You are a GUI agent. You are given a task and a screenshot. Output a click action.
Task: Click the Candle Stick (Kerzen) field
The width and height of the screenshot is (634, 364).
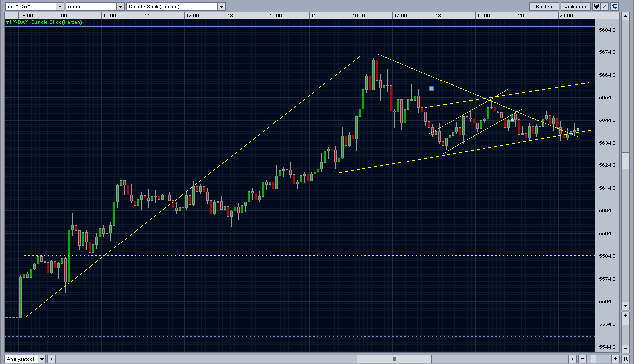[172, 7]
